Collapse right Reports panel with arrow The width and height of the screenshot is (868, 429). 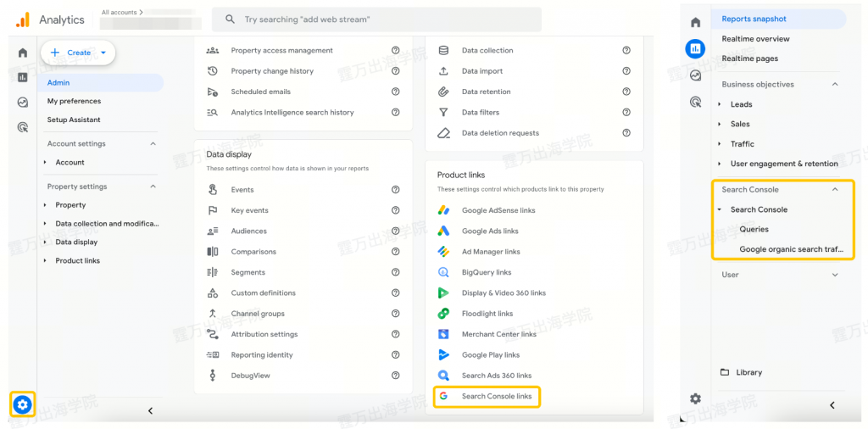832,405
